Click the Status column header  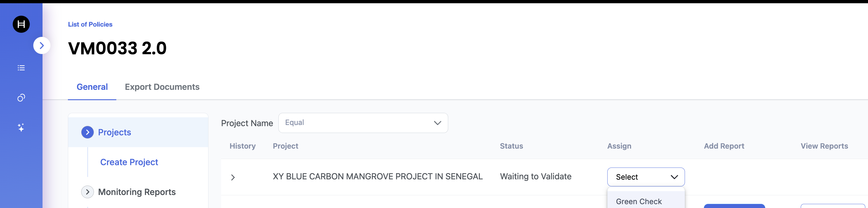tap(511, 146)
